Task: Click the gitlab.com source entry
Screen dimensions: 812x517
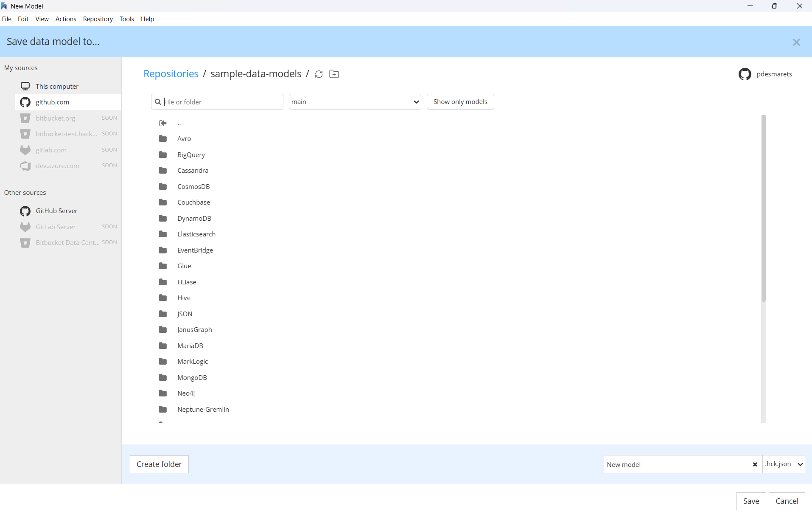Action: (x=68, y=150)
